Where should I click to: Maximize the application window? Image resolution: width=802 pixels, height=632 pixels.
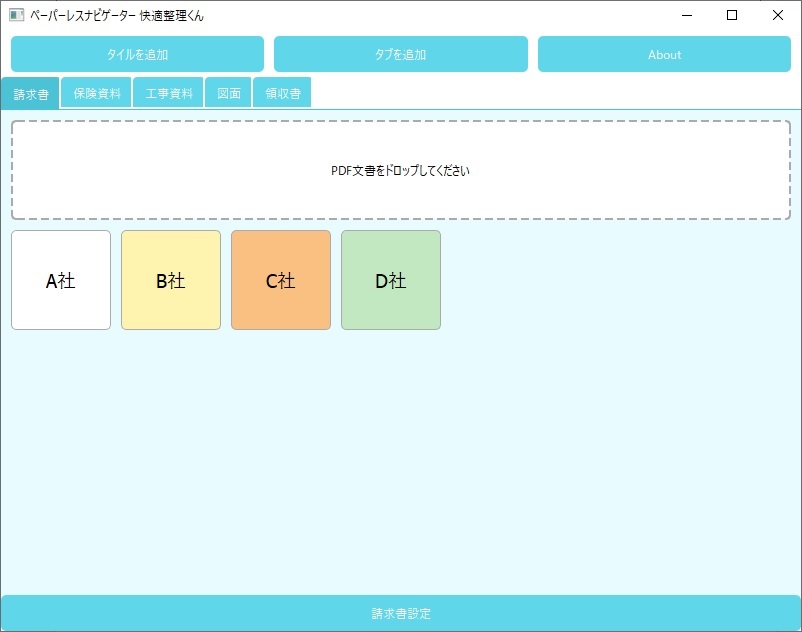point(731,15)
